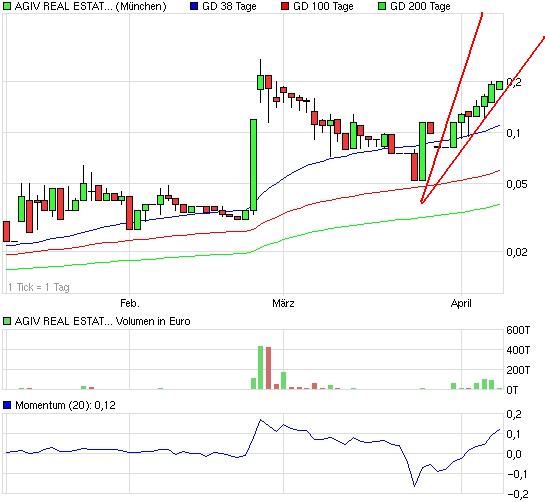Select the 'GD 100 Tage' legend label

click(x=323, y=6)
